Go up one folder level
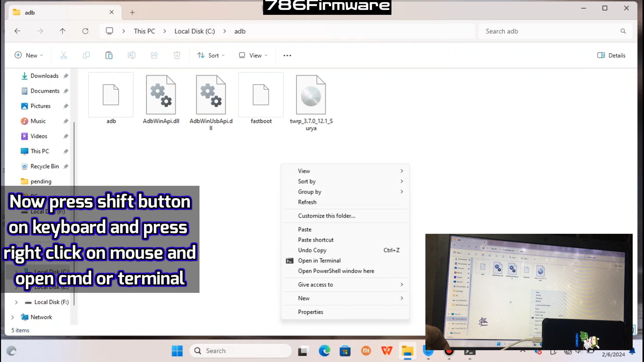The width and height of the screenshot is (644, 362). pos(62,31)
